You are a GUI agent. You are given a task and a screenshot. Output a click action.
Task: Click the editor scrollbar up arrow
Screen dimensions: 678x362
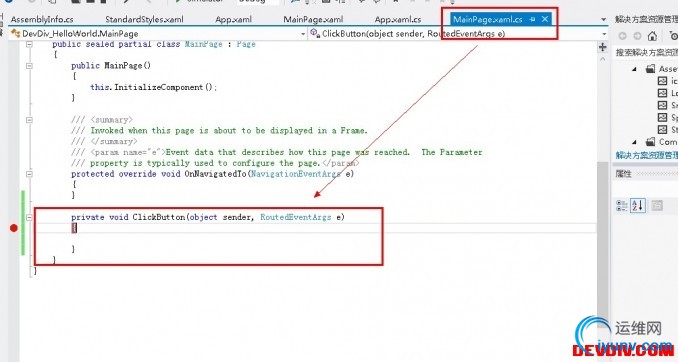603,59
